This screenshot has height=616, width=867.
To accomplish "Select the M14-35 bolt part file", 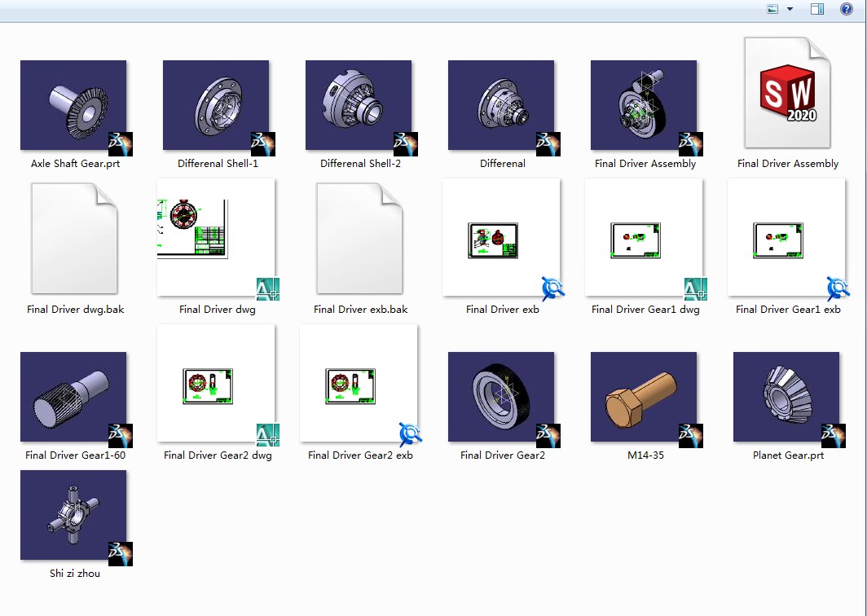I will click(x=645, y=397).
